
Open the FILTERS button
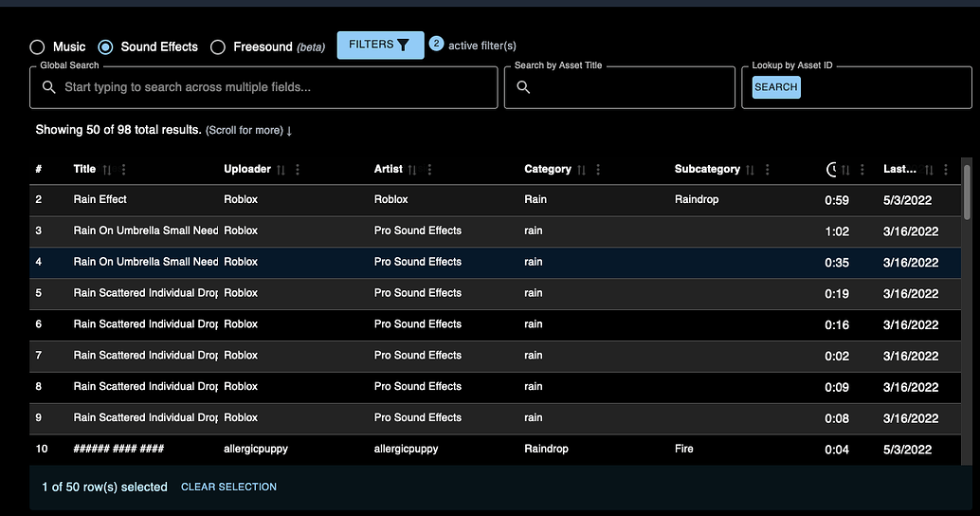pyautogui.click(x=380, y=45)
